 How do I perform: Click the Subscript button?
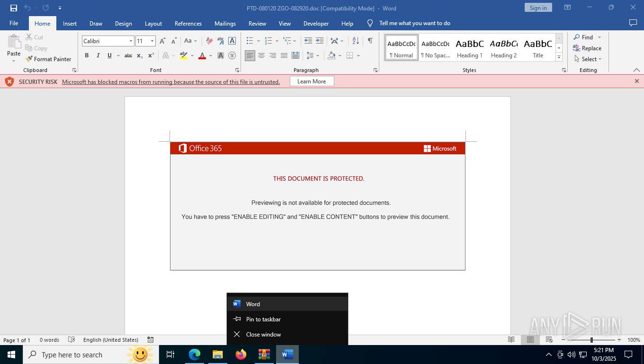point(140,55)
